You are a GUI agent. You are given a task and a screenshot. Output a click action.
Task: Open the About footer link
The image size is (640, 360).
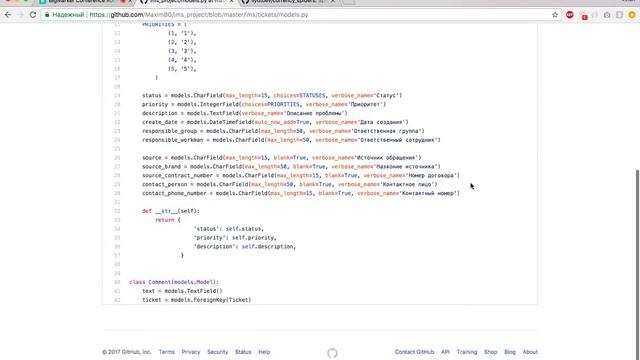pos(530,352)
